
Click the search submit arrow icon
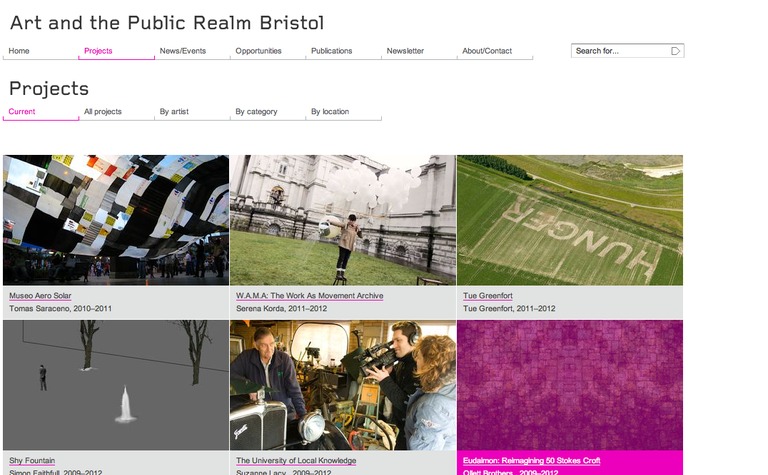coord(675,51)
